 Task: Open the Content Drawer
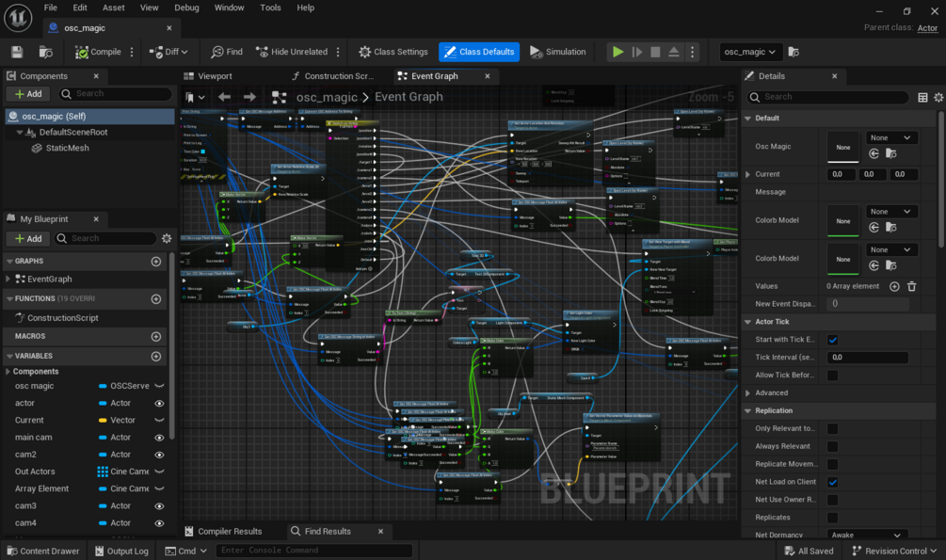(x=43, y=551)
